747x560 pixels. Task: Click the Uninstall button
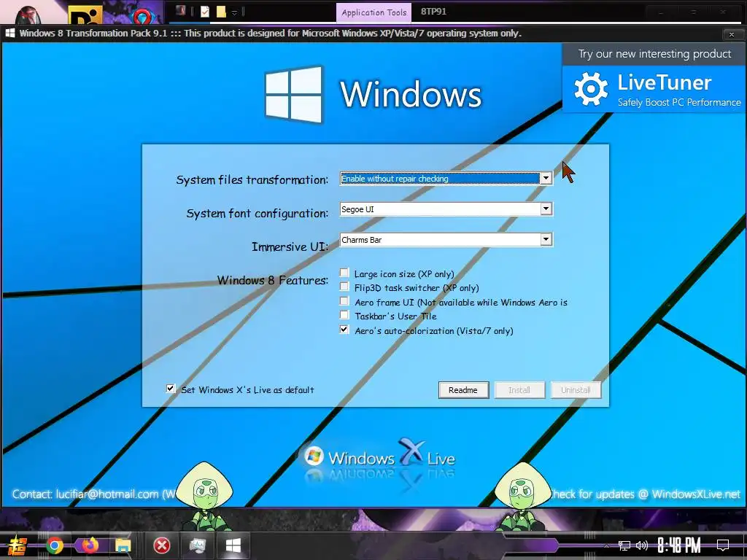point(576,390)
